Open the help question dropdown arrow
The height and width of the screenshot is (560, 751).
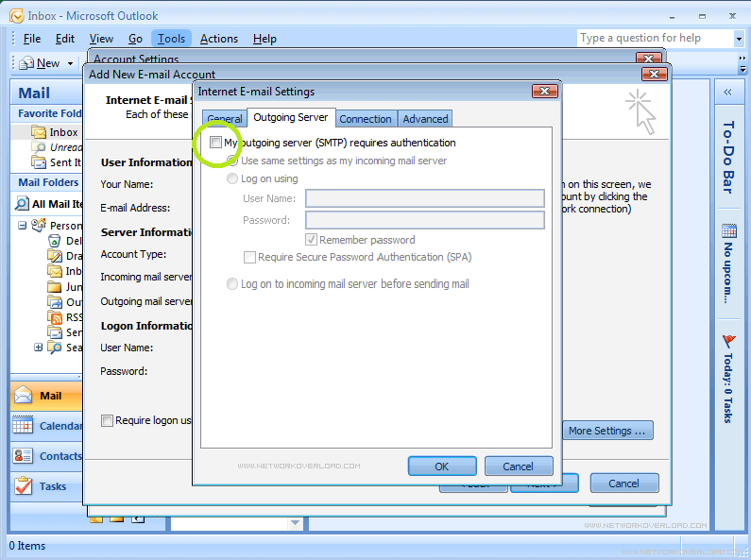click(x=739, y=39)
